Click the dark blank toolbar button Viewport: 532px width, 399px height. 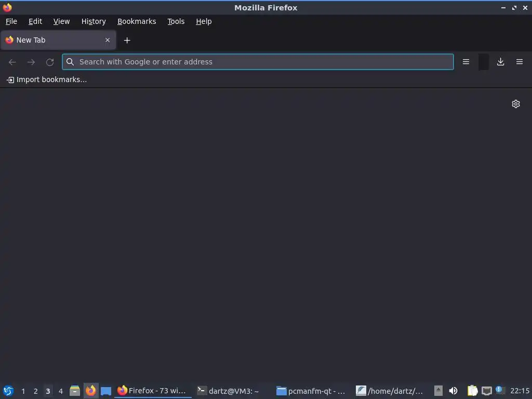click(x=484, y=62)
